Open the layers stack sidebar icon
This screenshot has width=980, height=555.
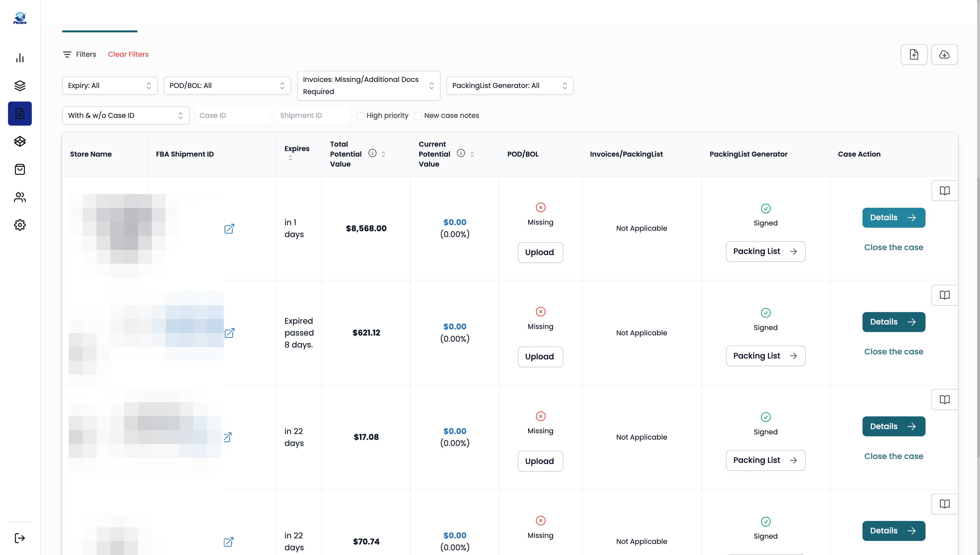20,86
